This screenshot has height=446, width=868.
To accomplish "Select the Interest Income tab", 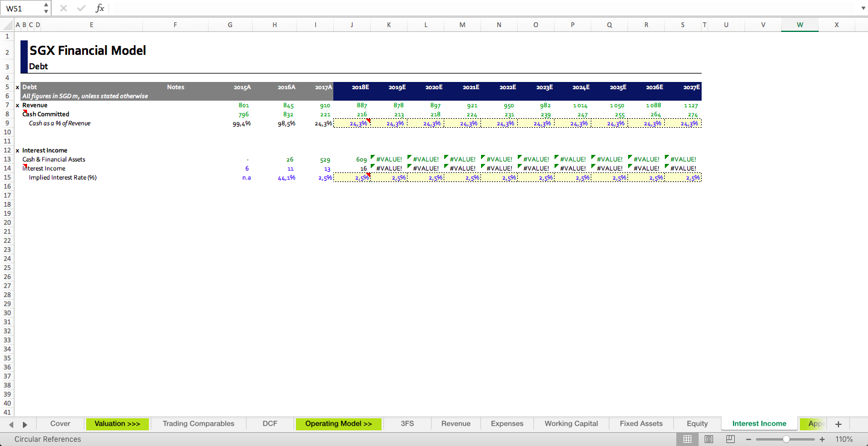I will (x=759, y=424).
